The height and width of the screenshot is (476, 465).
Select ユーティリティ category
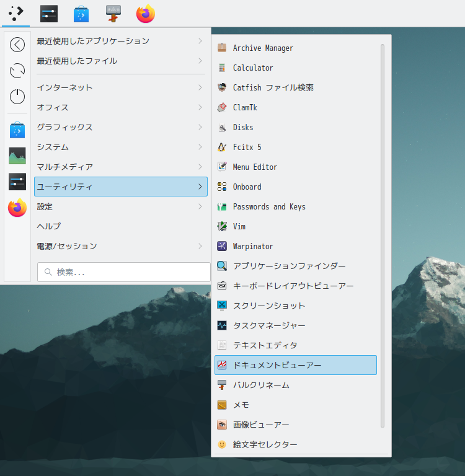[x=121, y=187]
